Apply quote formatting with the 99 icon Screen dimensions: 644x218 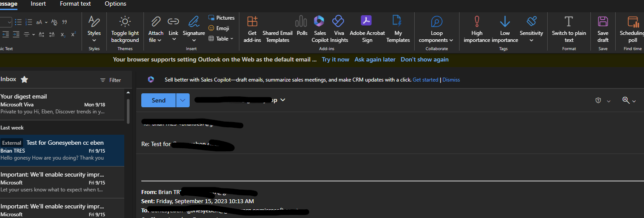coord(65,22)
